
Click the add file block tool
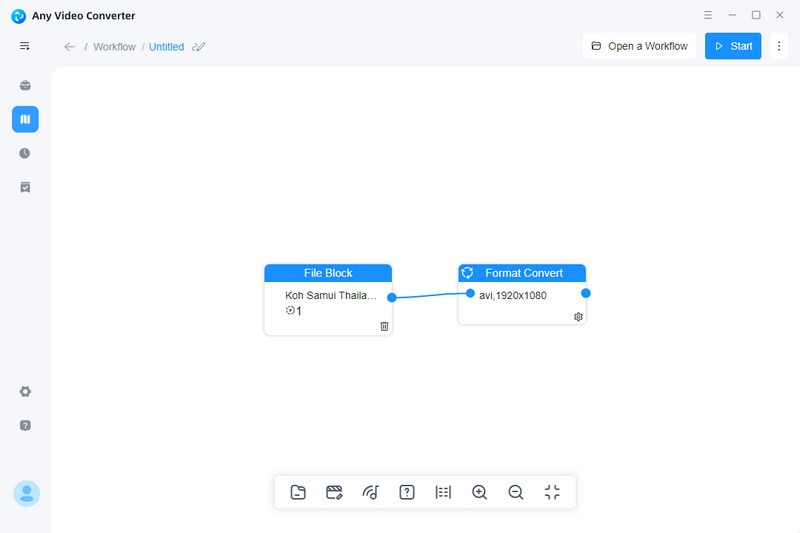[x=298, y=492]
